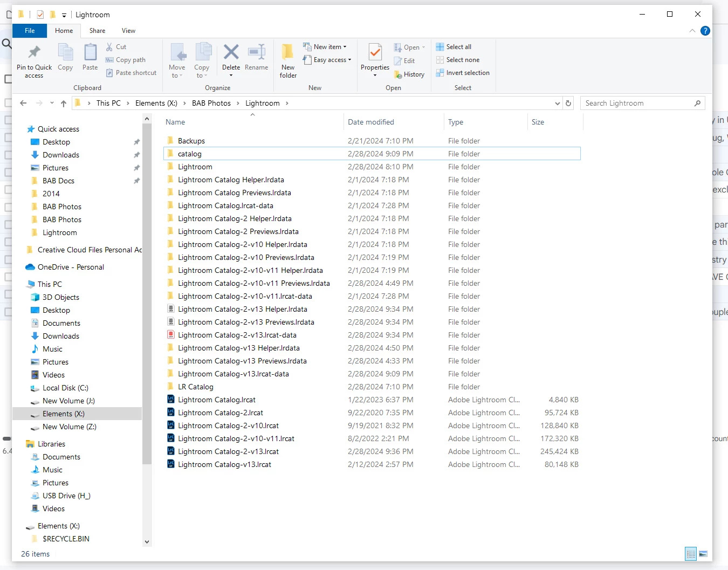Switch to the View ribbon tab
728x570 pixels.
click(x=128, y=31)
